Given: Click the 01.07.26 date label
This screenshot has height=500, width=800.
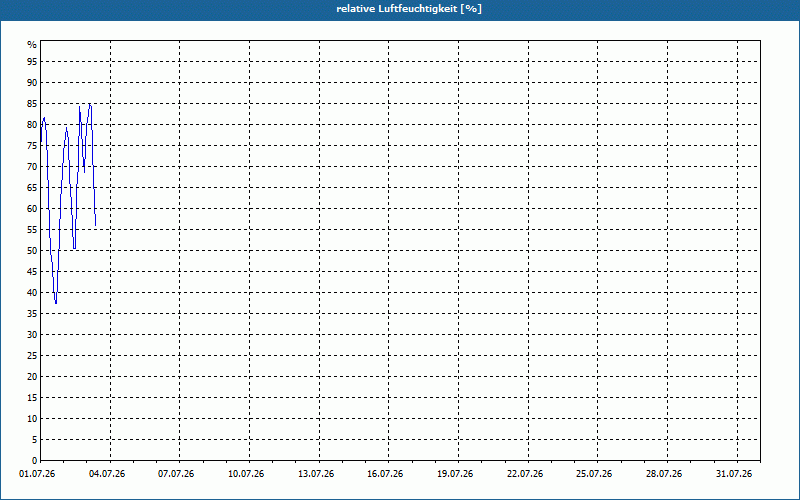Looking at the screenshot, I should [x=37, y=474].
